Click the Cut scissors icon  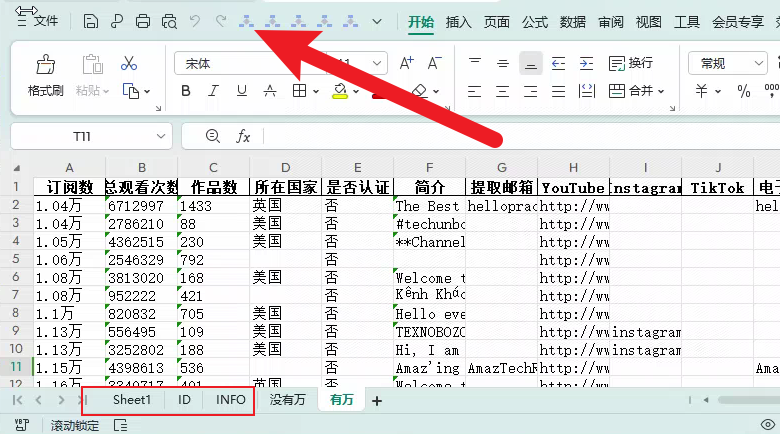click(129, 63)
